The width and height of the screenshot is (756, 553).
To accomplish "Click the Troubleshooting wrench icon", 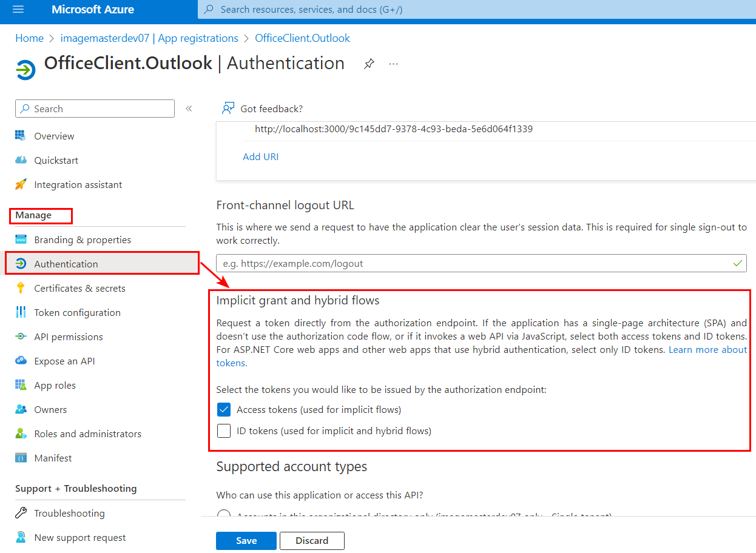I will click(x=21, y=513).
